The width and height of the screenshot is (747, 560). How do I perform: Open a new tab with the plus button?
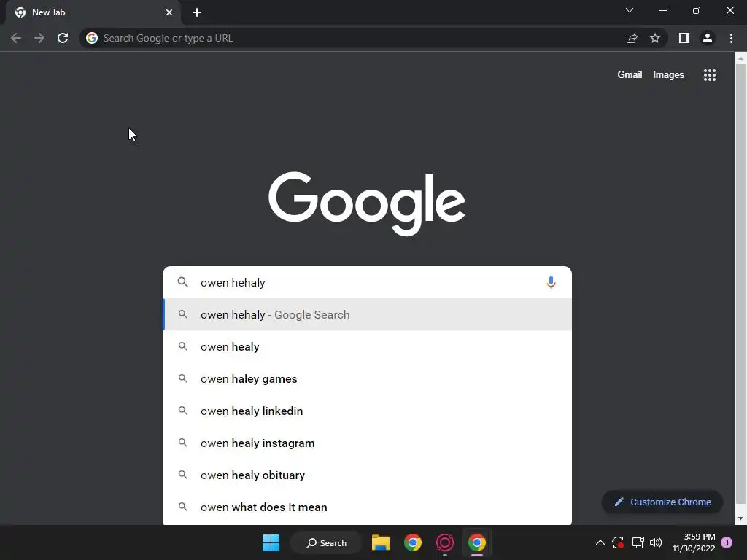[x=197, y=12]
